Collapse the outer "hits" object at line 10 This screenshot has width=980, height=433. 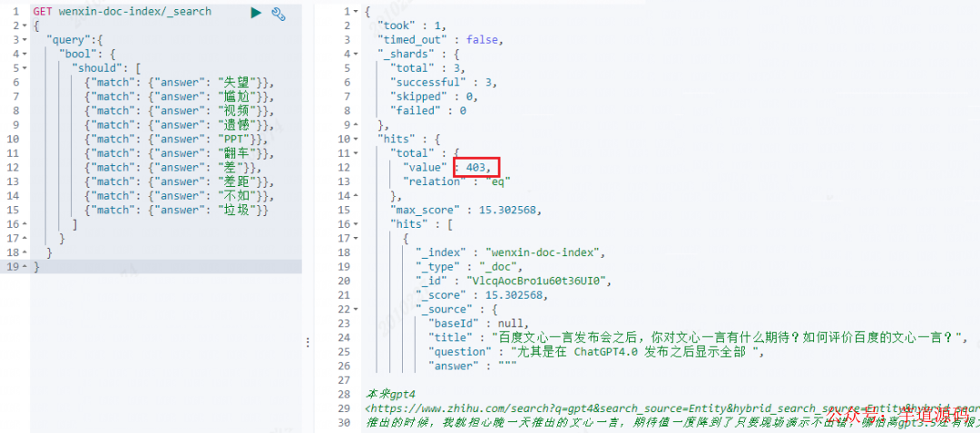point(357,139)
